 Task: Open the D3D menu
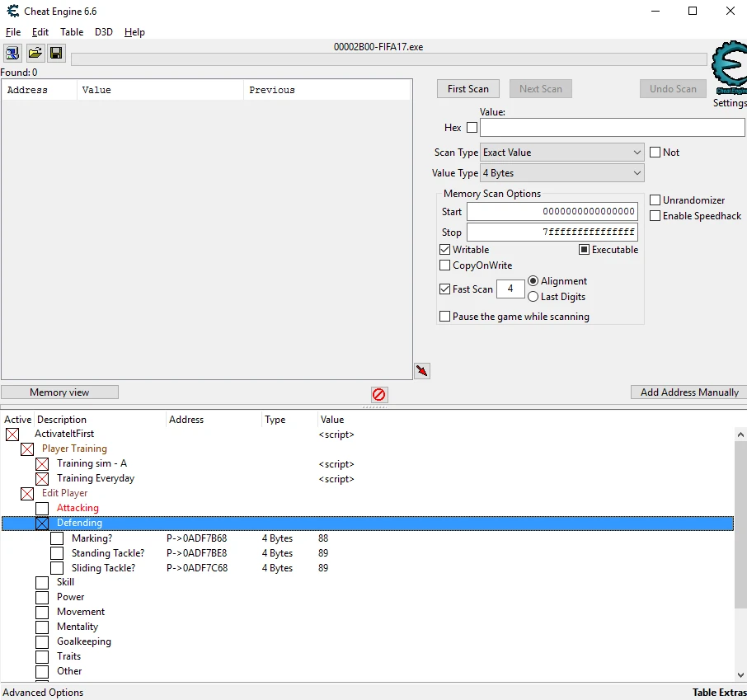click(104, 32)
